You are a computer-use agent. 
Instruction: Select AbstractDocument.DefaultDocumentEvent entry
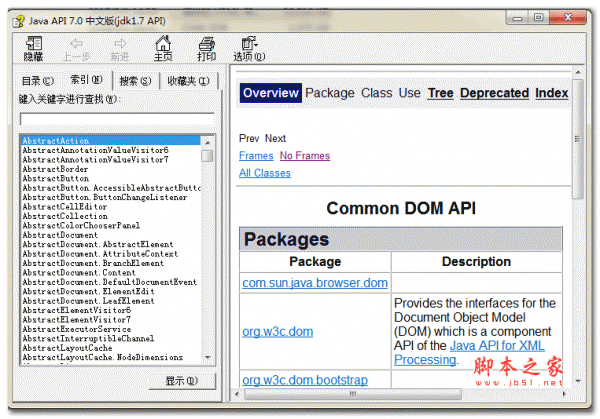(x=109, y=282)
